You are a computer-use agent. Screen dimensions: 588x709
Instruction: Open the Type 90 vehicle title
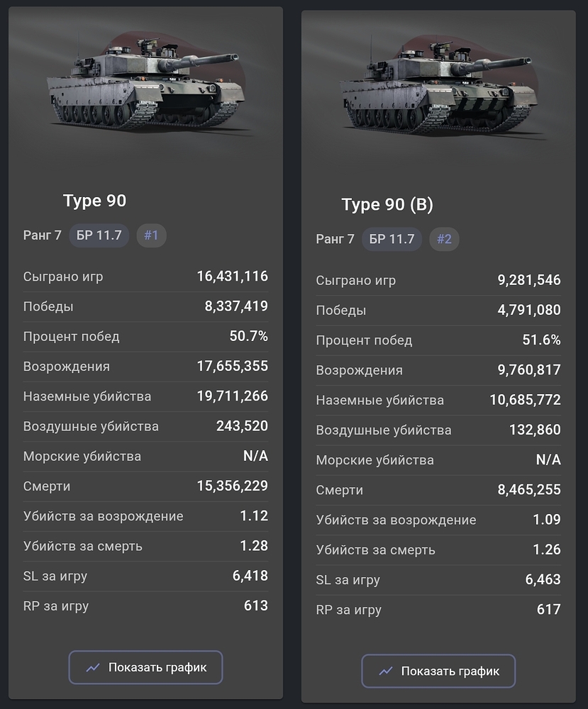tap(94, 201)
